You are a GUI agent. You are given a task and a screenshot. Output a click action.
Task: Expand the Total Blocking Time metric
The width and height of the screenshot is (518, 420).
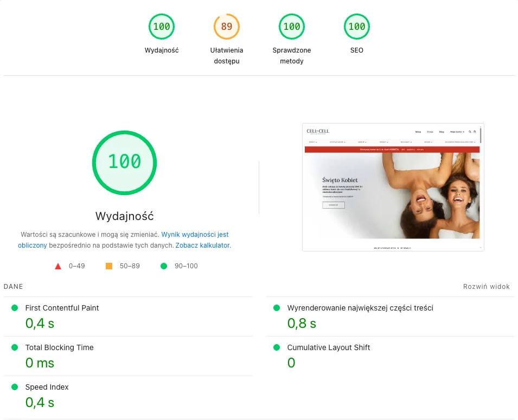[59, 347]
